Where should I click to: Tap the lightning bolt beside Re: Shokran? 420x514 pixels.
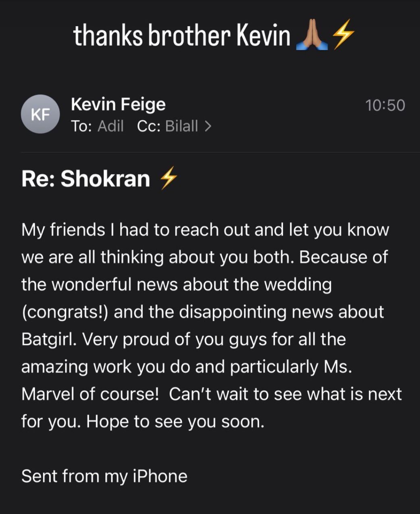click(x=168, y=179)
